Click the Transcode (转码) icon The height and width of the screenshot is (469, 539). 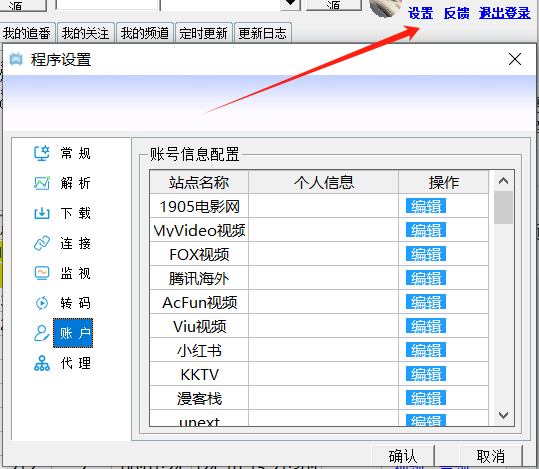click(42, 303)
